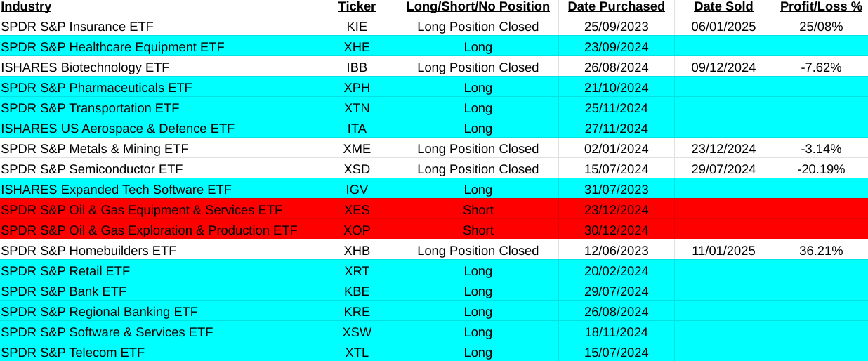
Task: Click the Short position cell for XES
Action: point(478,210)
